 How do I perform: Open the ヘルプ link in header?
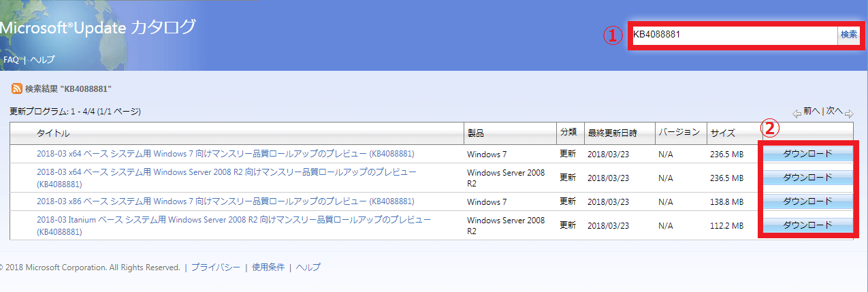pyautogui.click(x=42, y=59)
